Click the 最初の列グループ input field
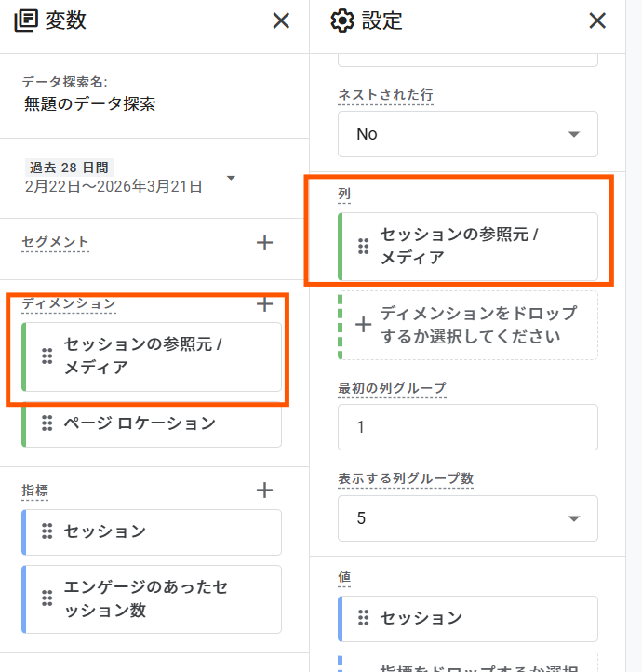Viewport: 642px width, 672px height. coord(467,427)
